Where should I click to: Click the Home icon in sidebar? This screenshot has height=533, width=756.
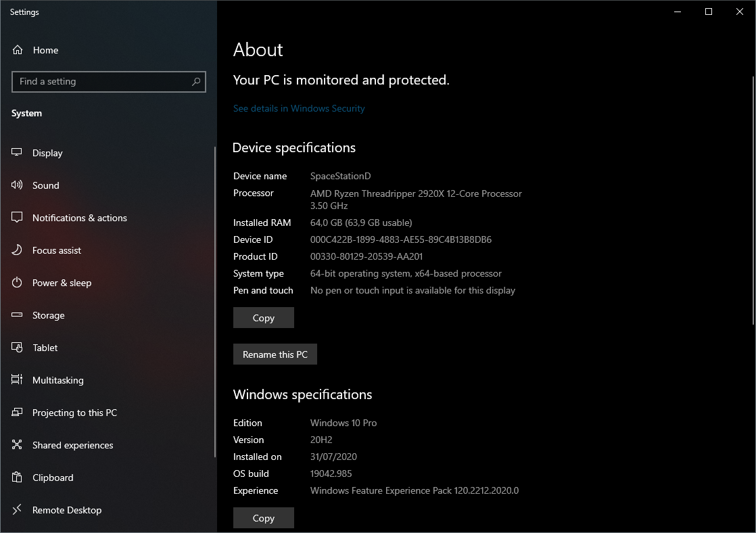point(18,50)
